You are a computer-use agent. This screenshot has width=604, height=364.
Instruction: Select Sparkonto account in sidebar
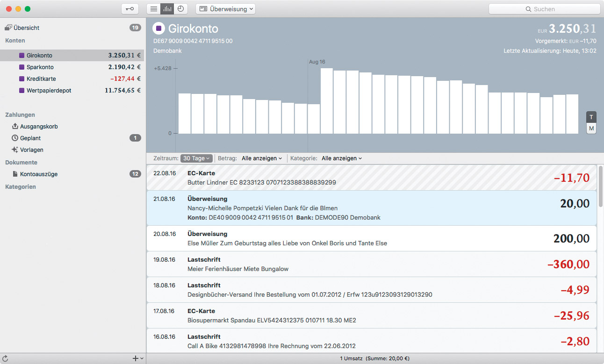(40, 67)
